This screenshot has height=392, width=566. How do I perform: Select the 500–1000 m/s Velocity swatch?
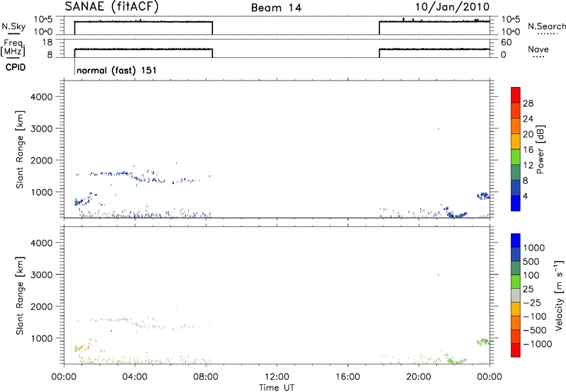pyautogui.click(x=516, y=254)
